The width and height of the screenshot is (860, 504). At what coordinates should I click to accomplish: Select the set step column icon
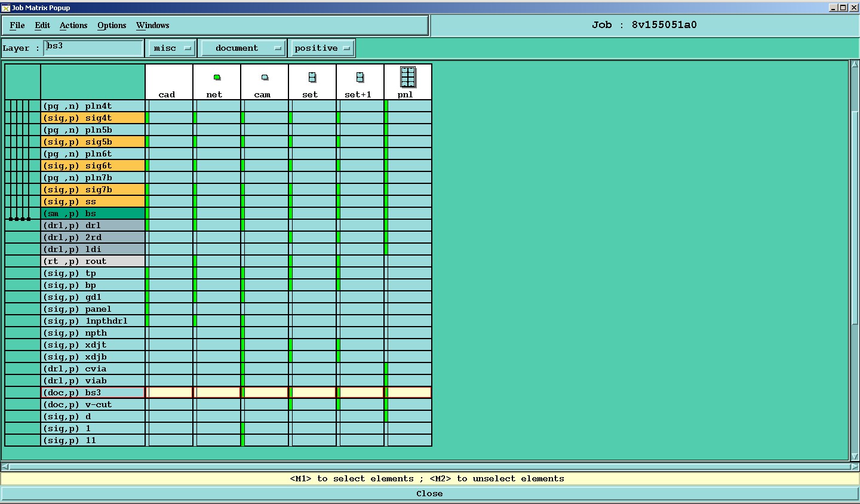[x=312, y=77]
